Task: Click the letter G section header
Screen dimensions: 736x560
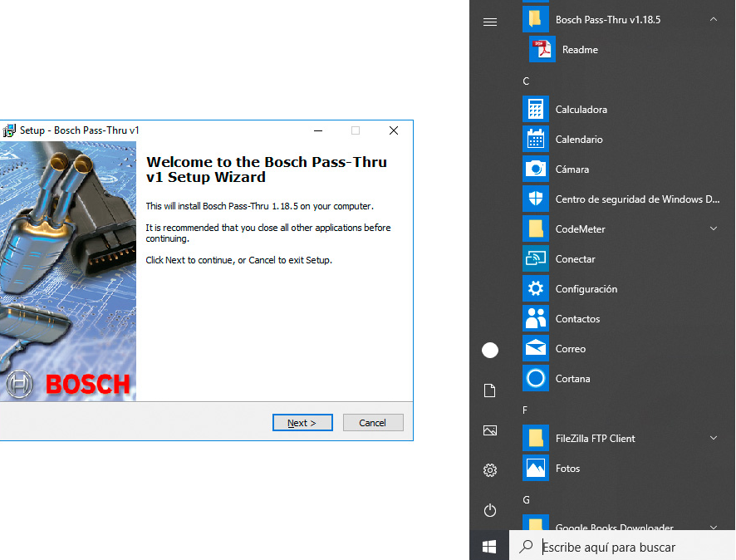Action: point(526,500)
